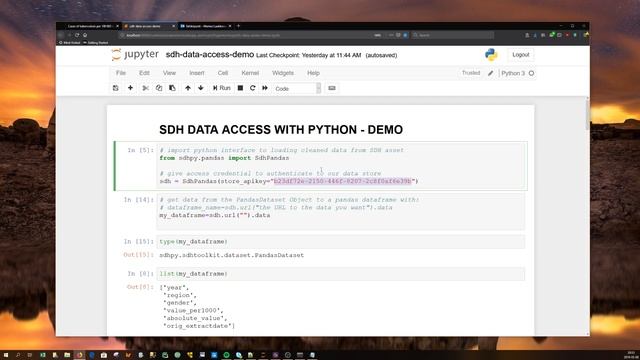Click the list(my_dataframe) code cell
Viewport: 640px width, 360px height.
(341, 274)
